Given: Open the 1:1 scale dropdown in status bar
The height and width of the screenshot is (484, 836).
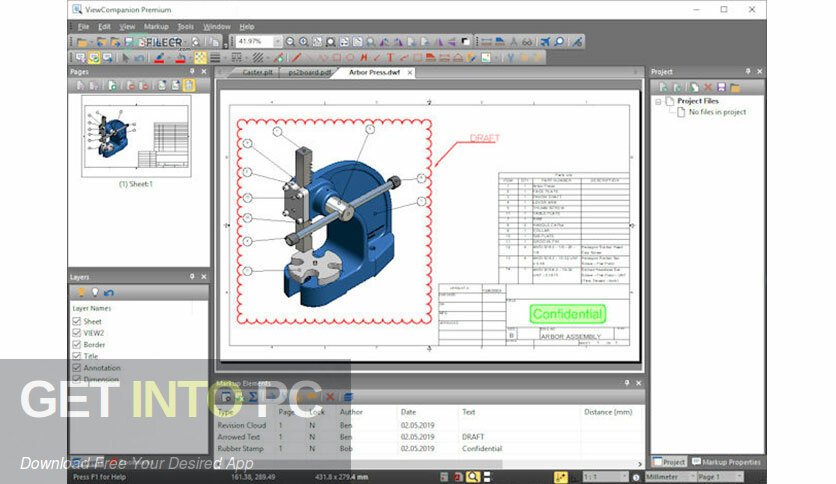Looking at the screenshot, I should (x=624, y=475).
